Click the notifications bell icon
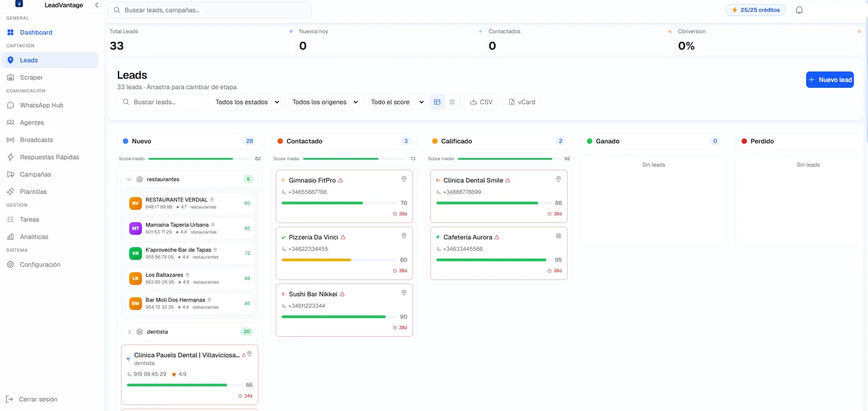Image resolution: width=868 pixels, height=411 pixels. click(x=799, y=10)
